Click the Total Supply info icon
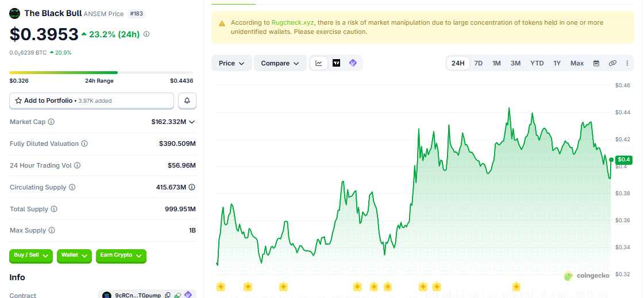Viewport: 644px width, 298px height. click(54, 209)
